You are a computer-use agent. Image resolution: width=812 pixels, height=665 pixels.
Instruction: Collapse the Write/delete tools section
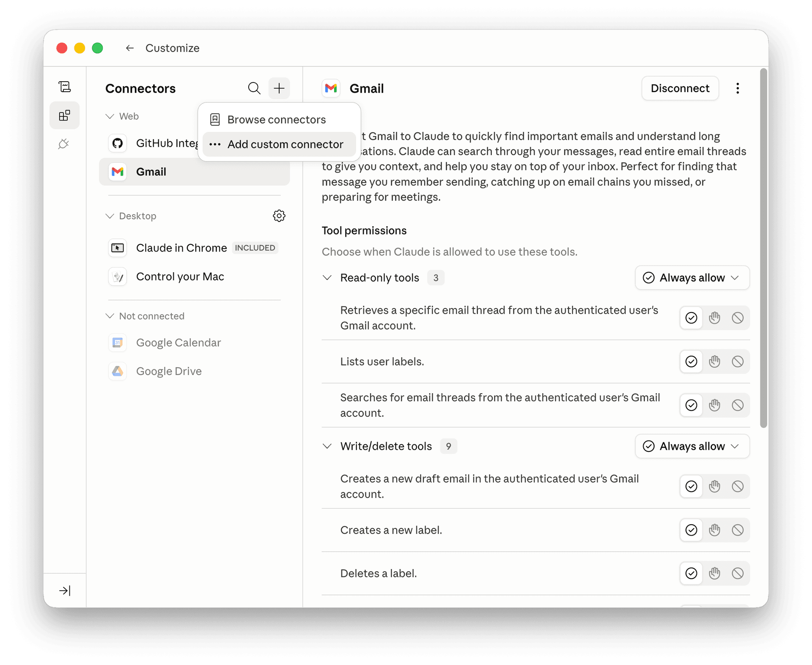327,446
